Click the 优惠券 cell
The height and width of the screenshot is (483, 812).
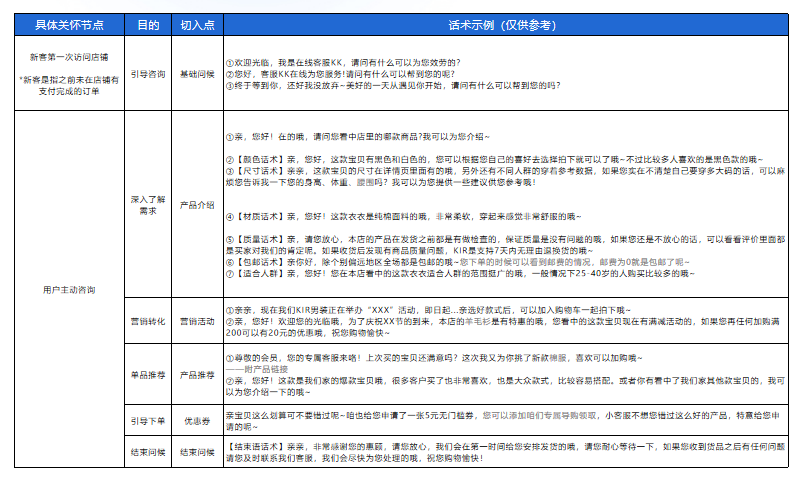coord(197,421)
